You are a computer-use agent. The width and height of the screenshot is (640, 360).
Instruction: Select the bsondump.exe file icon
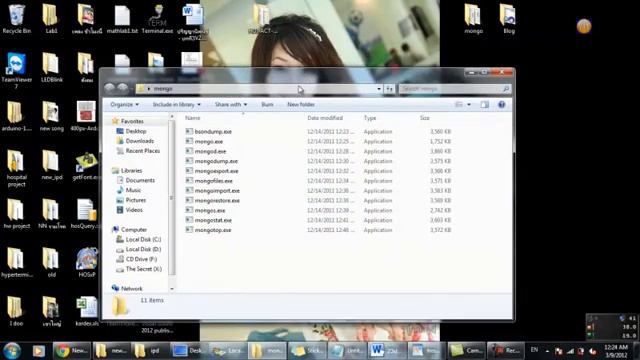[x=189, y=131]
